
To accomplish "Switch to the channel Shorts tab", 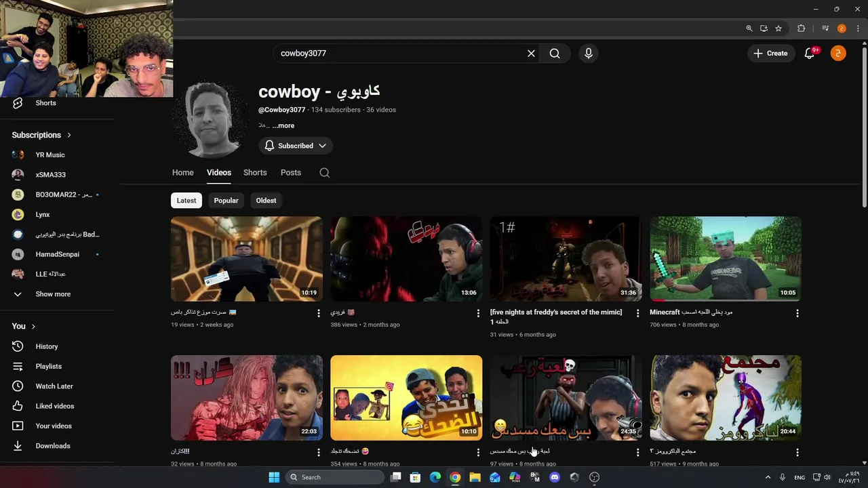I will coord(255,173).
